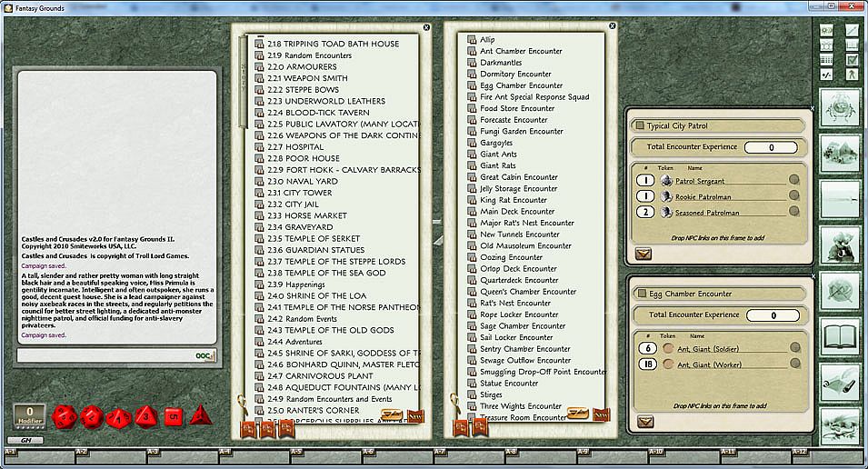Select first red bookmark tab of story window

248,430
